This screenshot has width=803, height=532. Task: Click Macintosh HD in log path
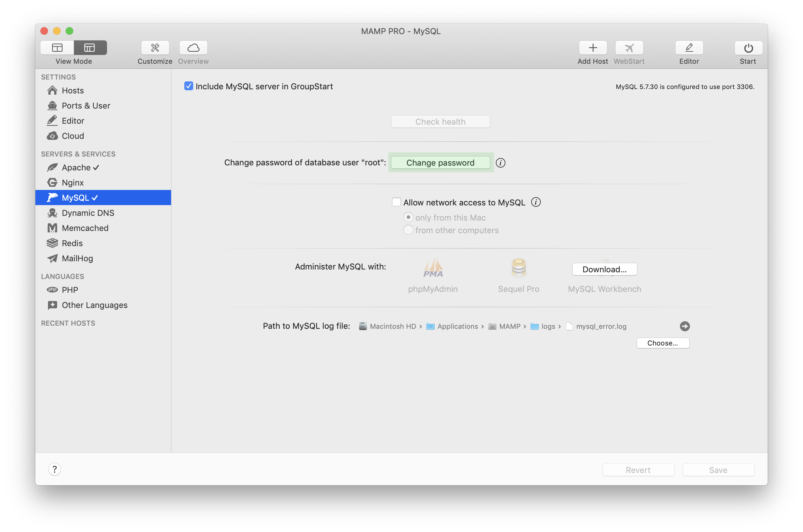pos(387,326)
